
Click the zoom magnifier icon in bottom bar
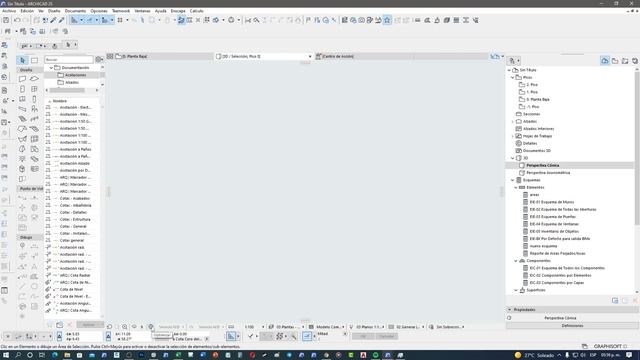coord(124,327)
